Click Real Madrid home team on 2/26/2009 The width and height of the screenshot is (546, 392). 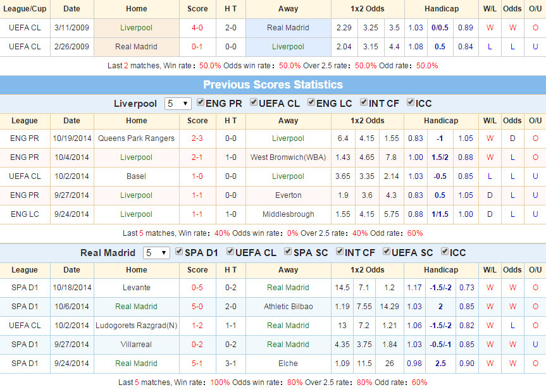pyautogui.click(x=136, y=47)
